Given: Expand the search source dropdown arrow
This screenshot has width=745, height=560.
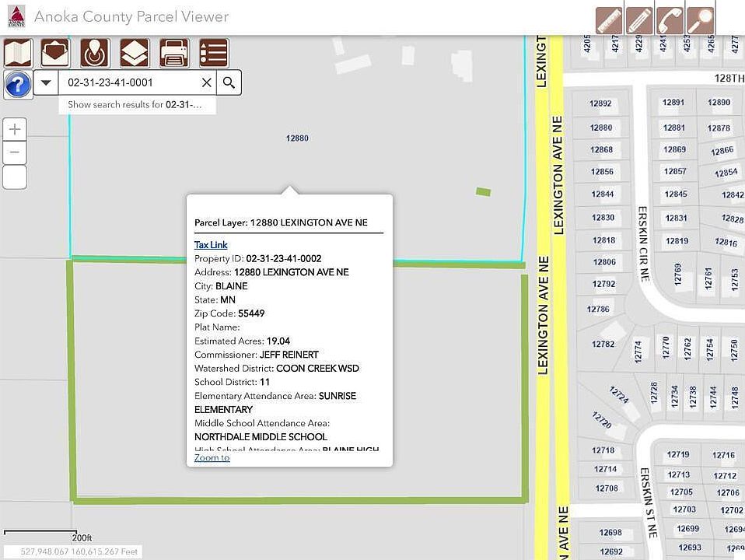Looking at the screenshot, I should (46, 82).
